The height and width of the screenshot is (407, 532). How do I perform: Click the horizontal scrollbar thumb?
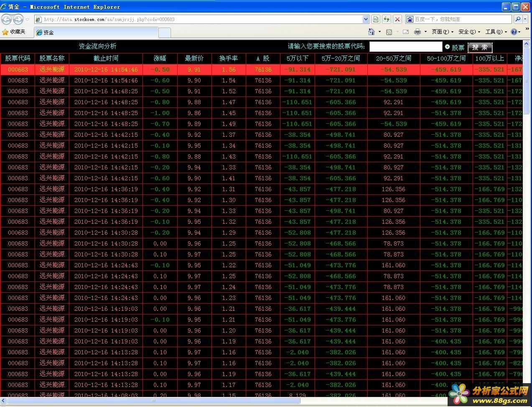(154, 401)
